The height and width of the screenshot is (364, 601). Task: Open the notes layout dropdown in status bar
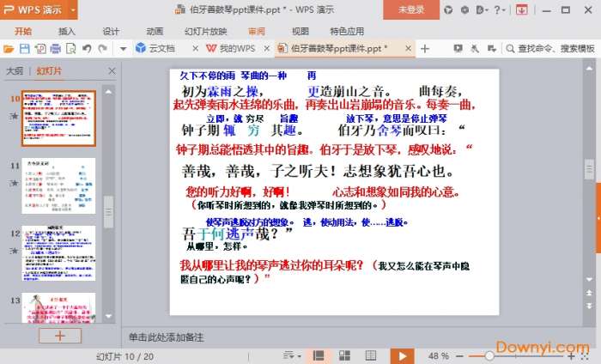(290, 355)
